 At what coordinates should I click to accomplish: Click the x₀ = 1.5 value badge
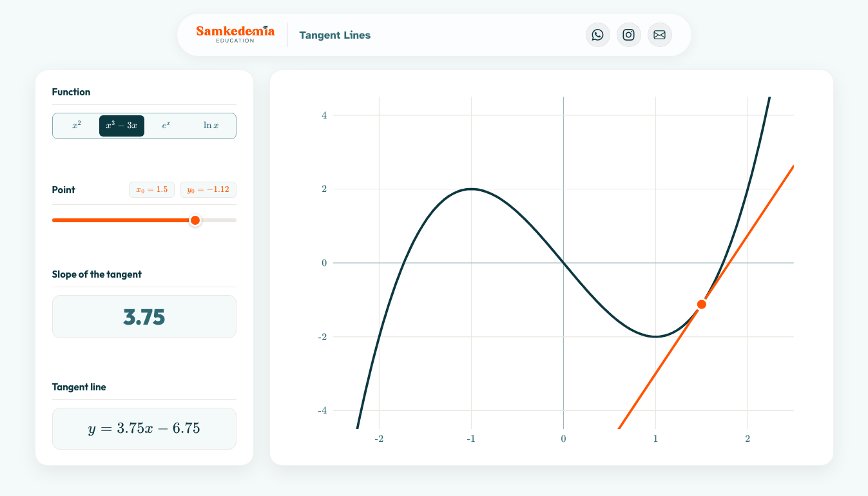click(x=151, y=189)
